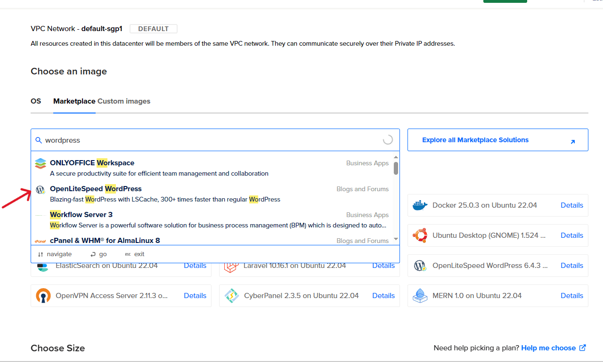
Task: Click the MERN stack icon
Action: [420, 296]
